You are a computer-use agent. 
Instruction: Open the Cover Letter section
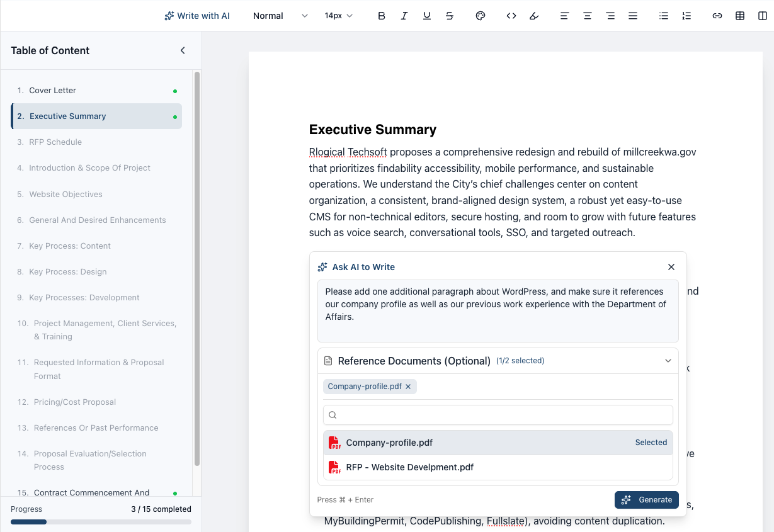(x=53, y=91)
